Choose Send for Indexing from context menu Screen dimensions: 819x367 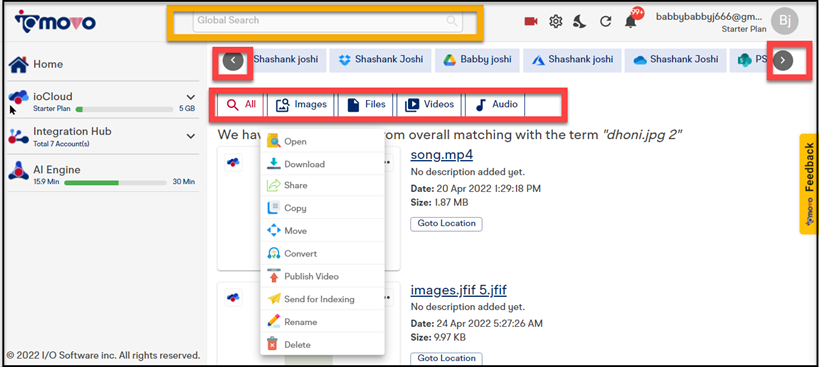(322, 299)
